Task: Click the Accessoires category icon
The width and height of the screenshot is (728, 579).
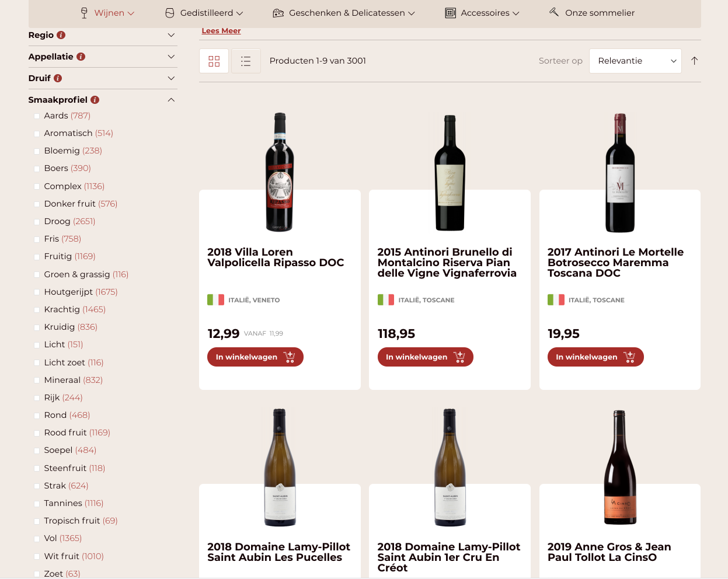Action: (451, 13)
